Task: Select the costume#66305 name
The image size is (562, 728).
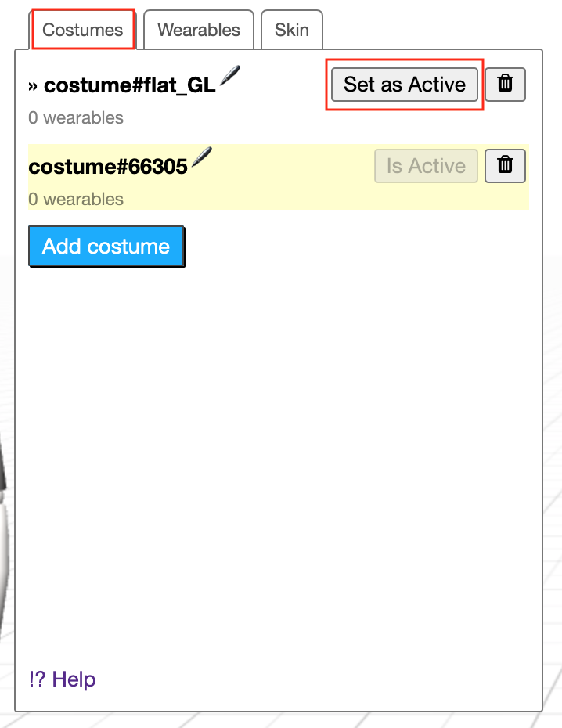Action: tap(108, 167)
